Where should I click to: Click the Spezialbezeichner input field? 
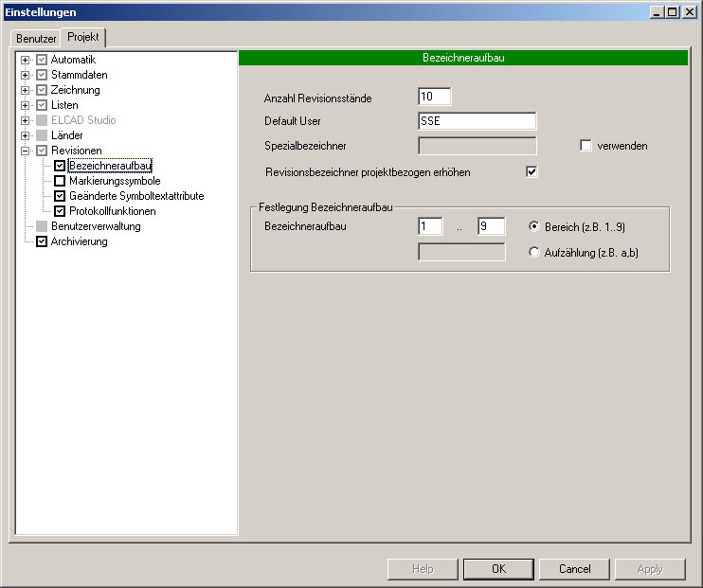(478, 146)
